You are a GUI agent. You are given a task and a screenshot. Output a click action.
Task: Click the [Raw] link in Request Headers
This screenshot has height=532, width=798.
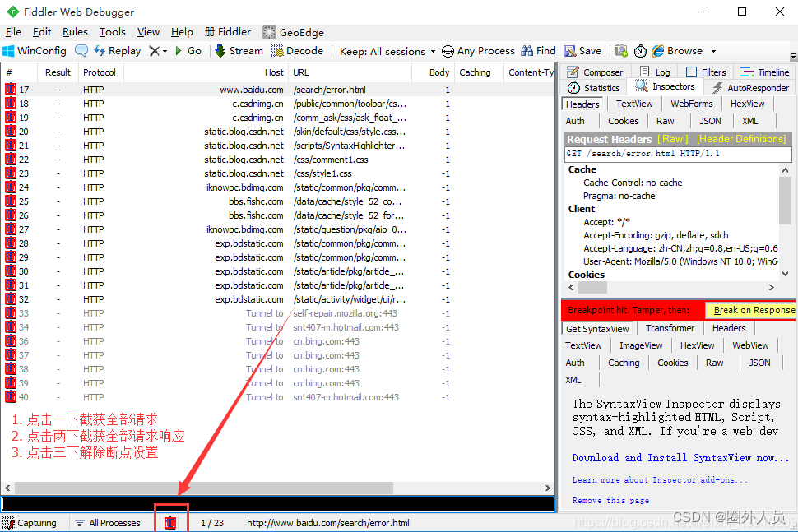tap(672, 139)
